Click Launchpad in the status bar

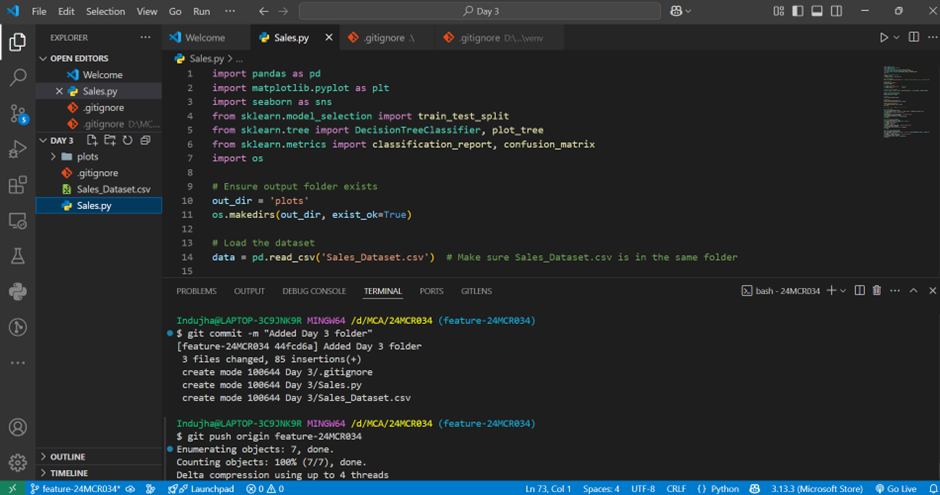click(x=201, y=488)
